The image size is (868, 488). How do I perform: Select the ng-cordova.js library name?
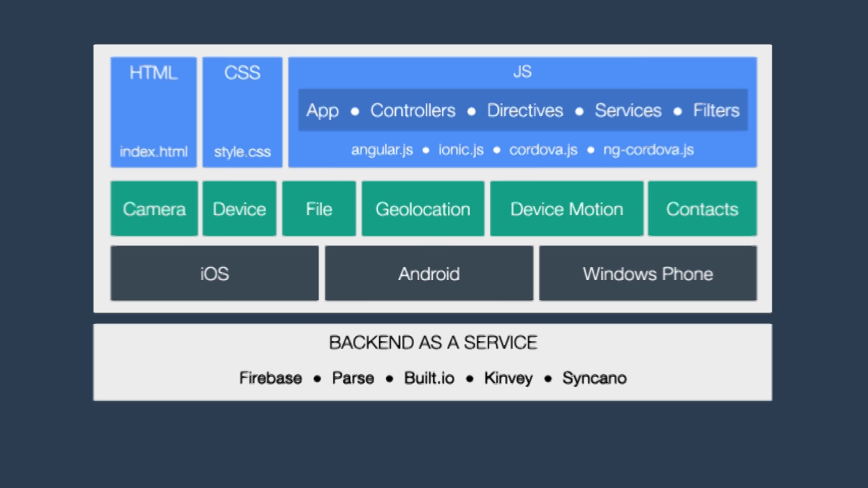point(648,150)
